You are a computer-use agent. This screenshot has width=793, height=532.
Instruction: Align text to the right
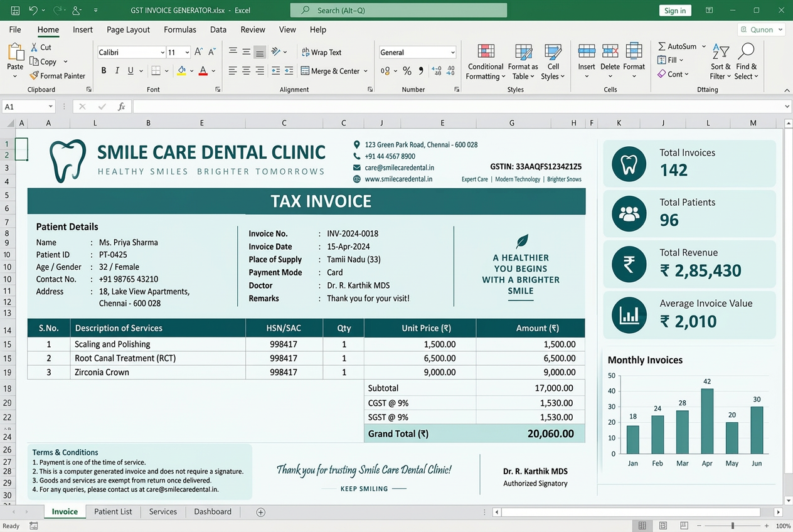pos(260,71)
